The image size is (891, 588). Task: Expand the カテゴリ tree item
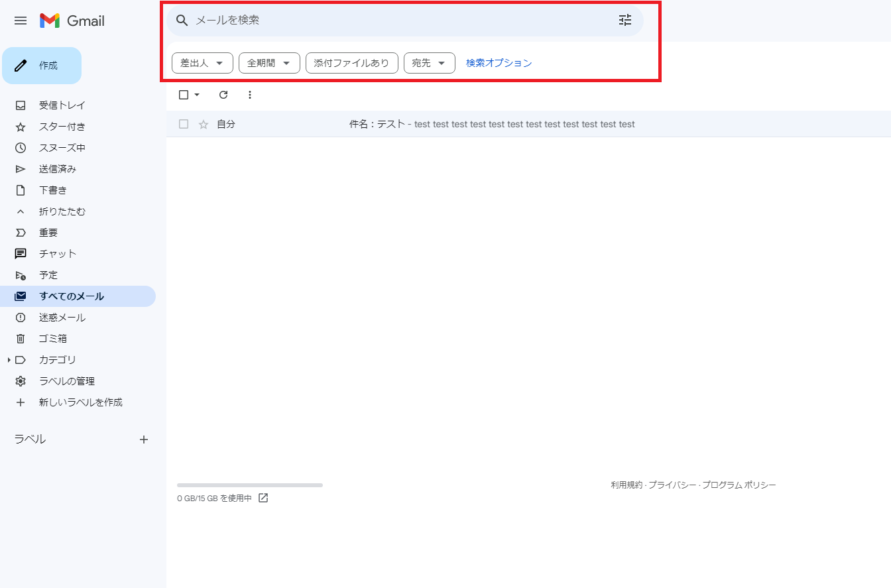(9, 360)
